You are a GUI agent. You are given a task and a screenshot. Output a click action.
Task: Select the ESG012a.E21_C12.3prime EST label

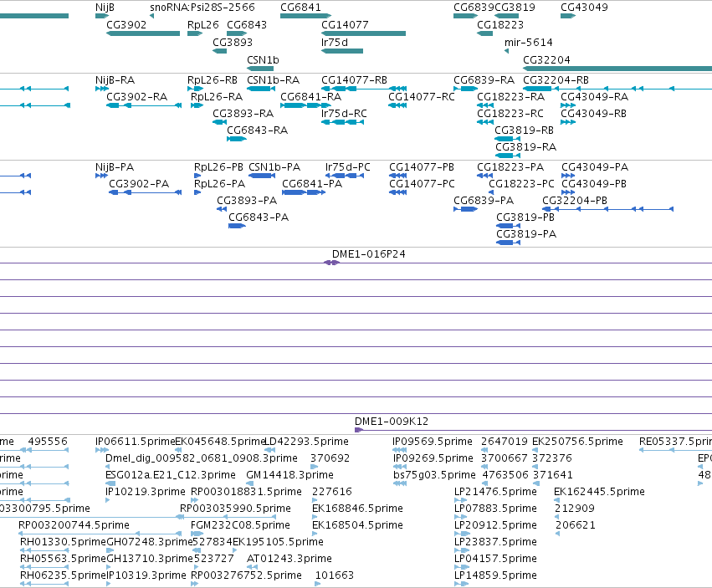171,475
